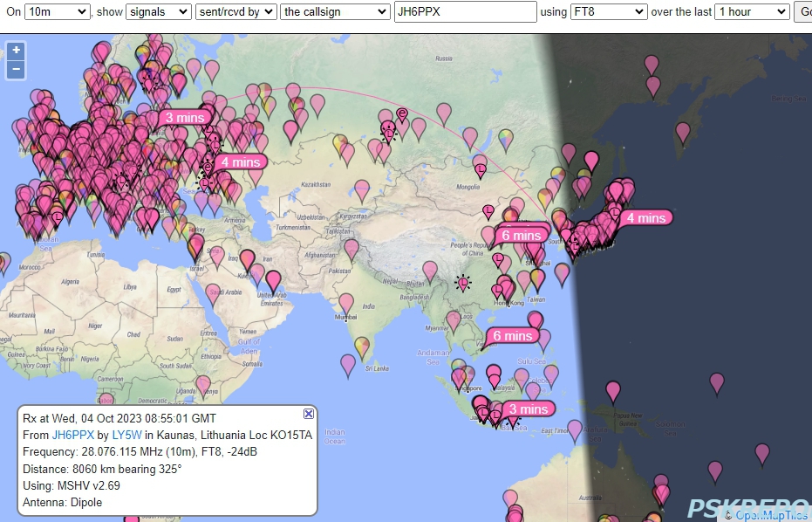The height and width of the screenshot is (522, 812).
Task: Click the 'e' marker over central Russia
Action: coord(402,114)
